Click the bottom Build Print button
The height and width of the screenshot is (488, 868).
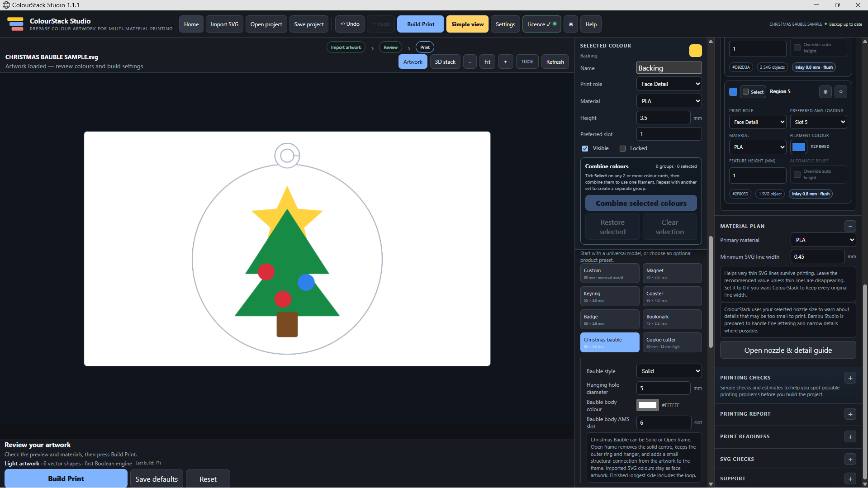click(x=66, y=479)
